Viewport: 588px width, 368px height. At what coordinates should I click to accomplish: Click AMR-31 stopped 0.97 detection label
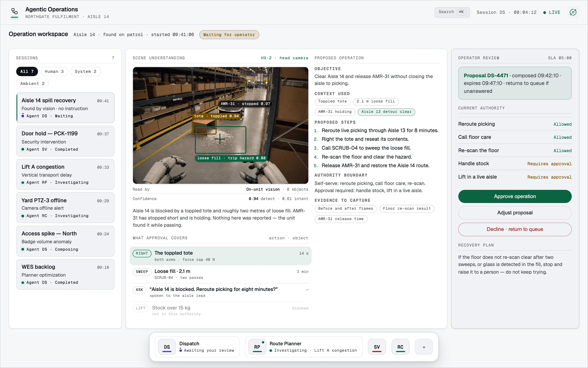245,104
